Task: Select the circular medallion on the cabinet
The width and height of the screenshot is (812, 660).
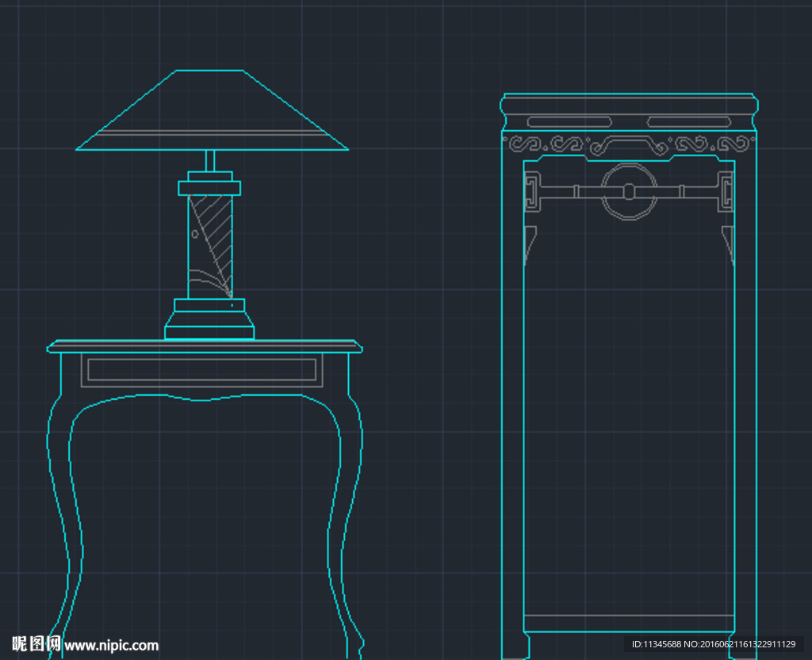Action: pos(629,191)
